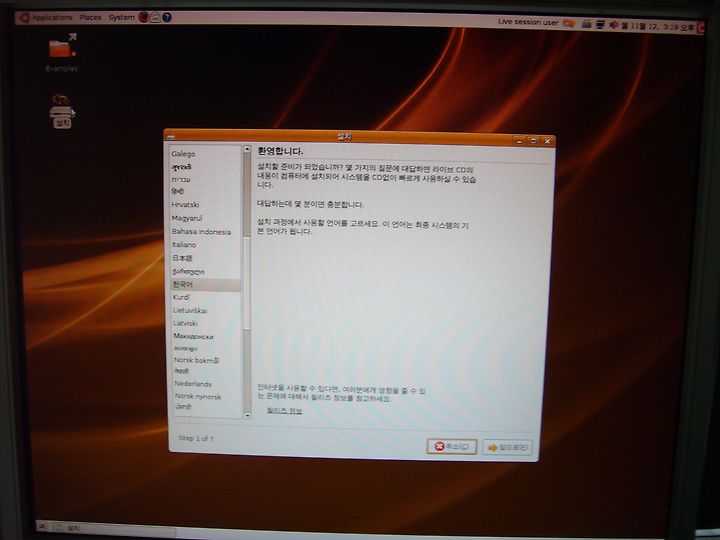This screenshot has width=720, height=540.
Task: Click the red power button in panel corner
Action: [x=700, y=28]
